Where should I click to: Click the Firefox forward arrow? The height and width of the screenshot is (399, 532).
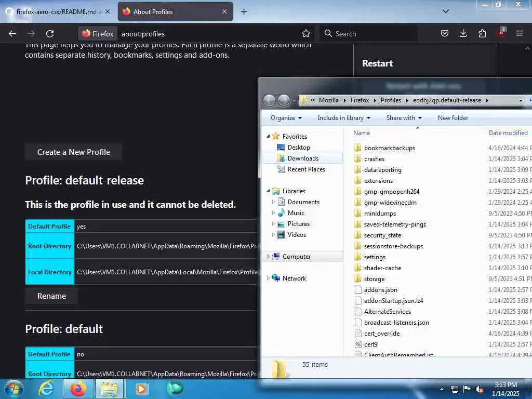(31, 34)
